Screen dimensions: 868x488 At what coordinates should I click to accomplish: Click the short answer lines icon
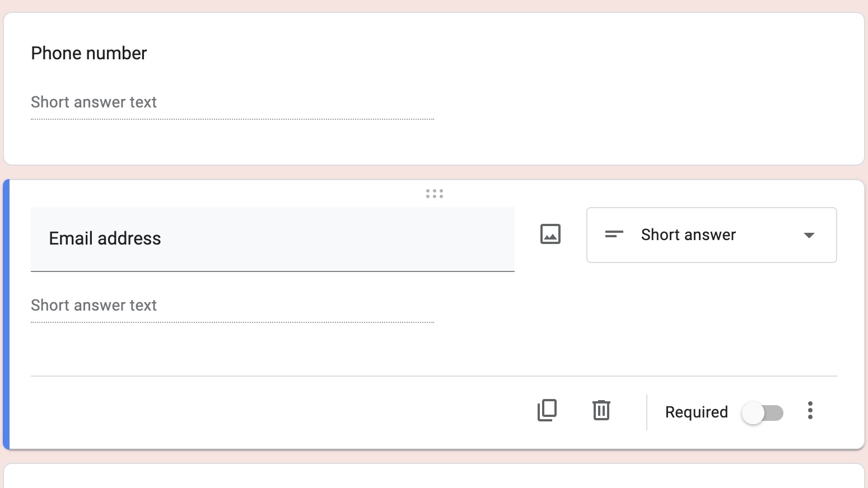(614, 234)
